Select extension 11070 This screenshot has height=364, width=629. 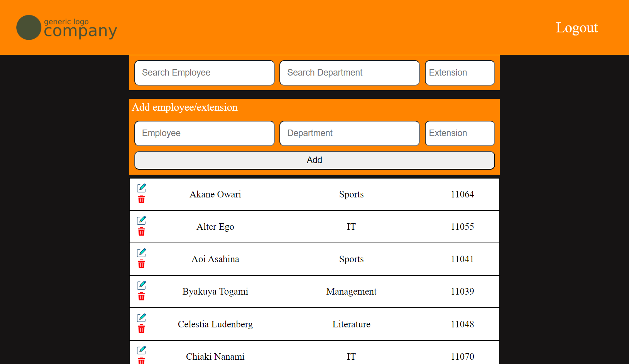click(x=462, y=357)
